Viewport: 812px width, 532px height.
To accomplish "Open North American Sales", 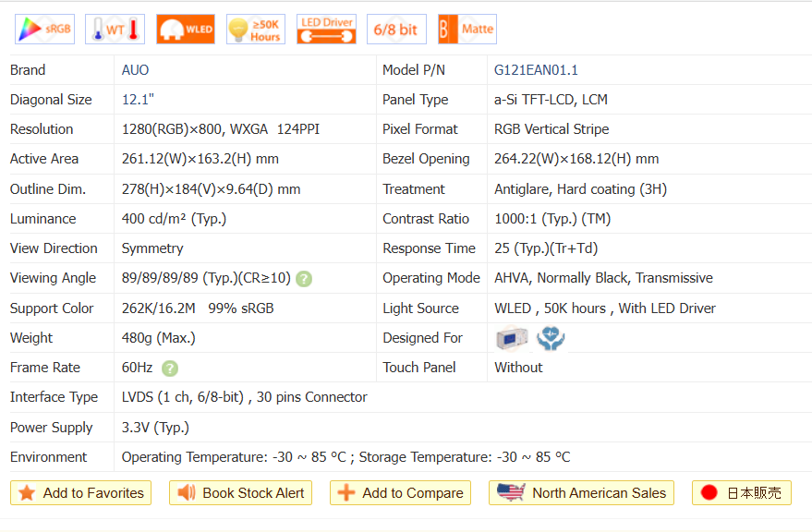I will point(581,493).
